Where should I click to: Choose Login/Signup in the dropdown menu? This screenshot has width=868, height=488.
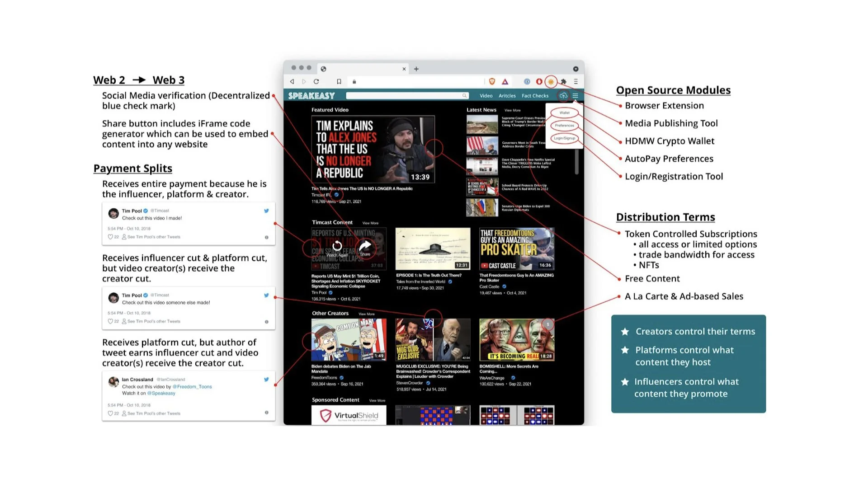tap(565, 138)
